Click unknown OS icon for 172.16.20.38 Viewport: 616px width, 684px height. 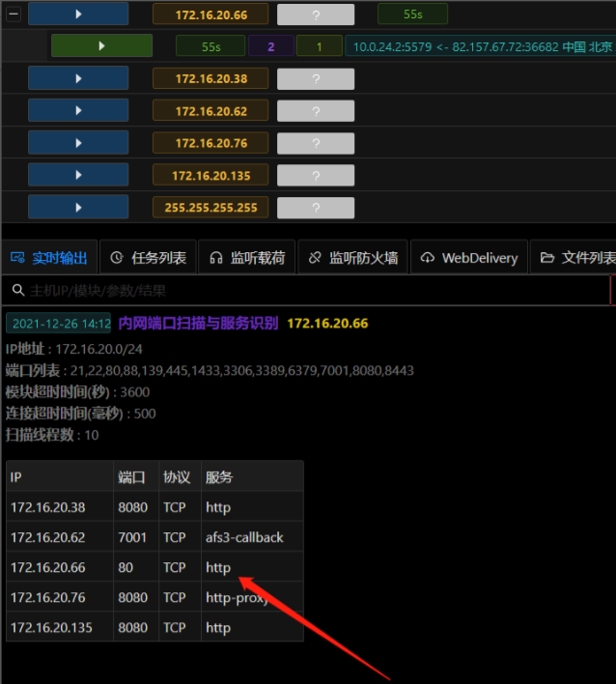click(316, 78)
